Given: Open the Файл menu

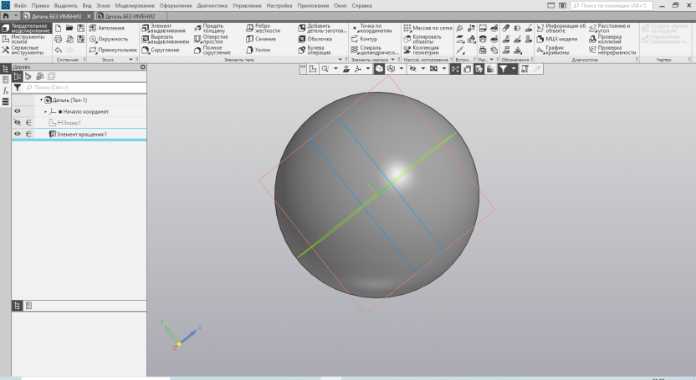Looking at the screenshot, I should [x=20, y=6].
